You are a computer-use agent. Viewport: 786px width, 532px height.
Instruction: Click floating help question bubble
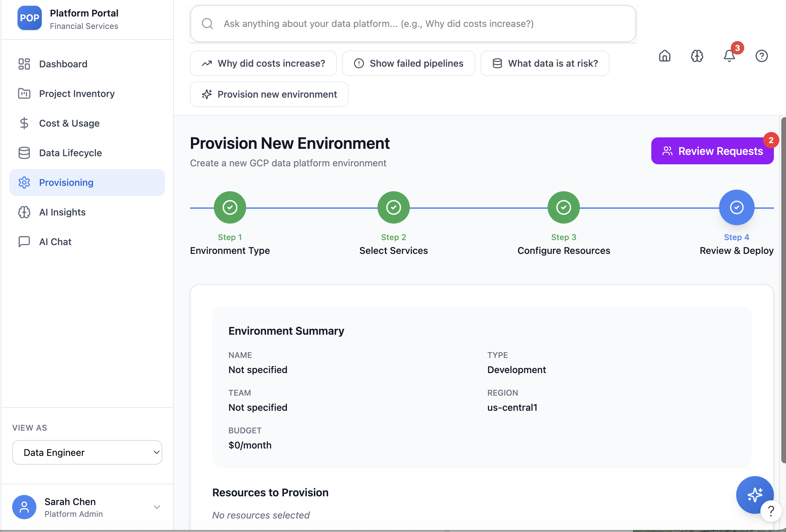coord(771,511)
